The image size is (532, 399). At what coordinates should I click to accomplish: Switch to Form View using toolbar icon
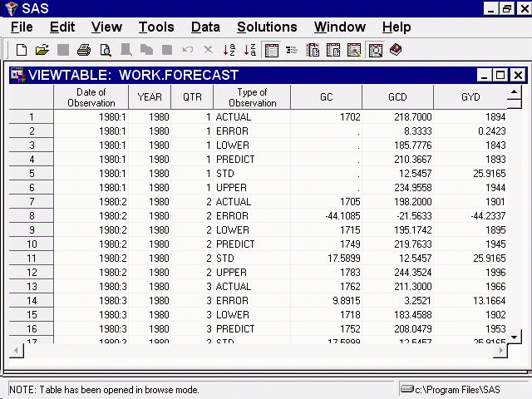tap(292, 51)
